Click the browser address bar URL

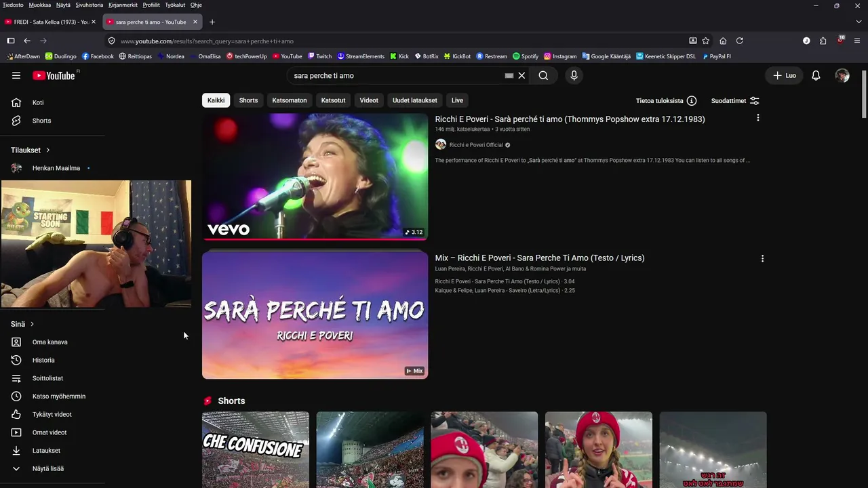point(207,41)
